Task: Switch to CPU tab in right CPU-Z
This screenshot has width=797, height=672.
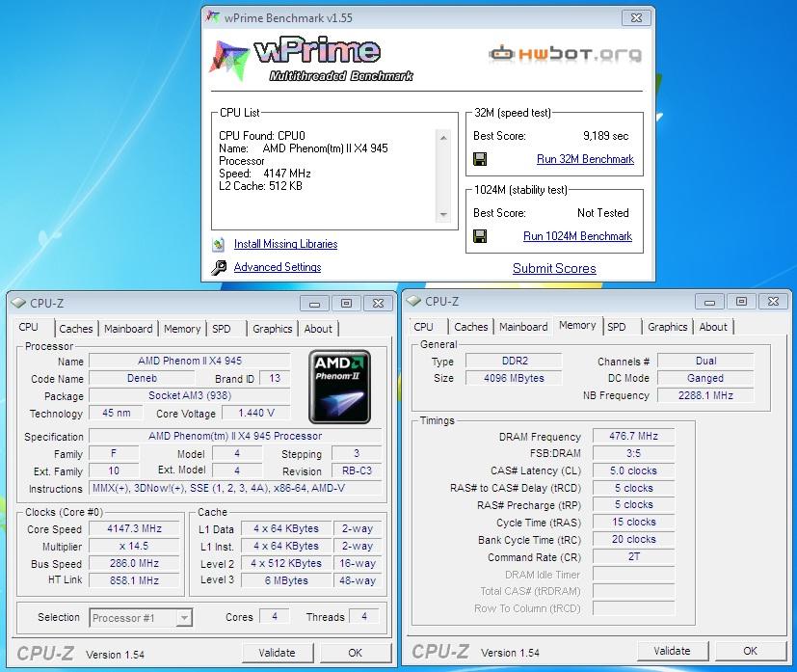Action: (x=423, y=327)
